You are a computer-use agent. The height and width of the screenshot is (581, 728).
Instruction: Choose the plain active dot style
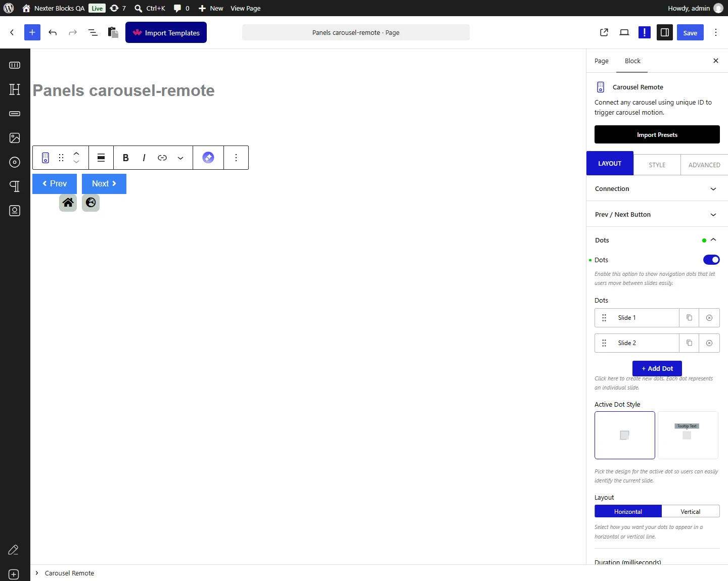[x=625, y=435]
